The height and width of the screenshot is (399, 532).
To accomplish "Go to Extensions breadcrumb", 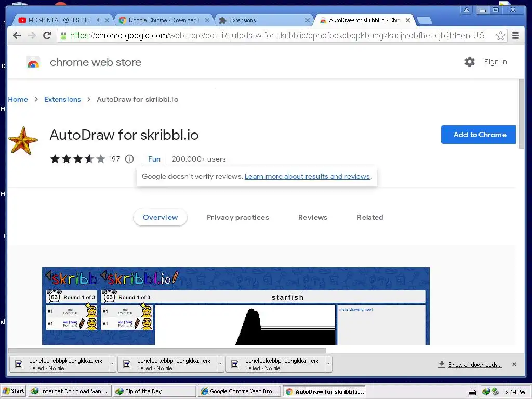I will pyautogui.click(x=62, y=99).
